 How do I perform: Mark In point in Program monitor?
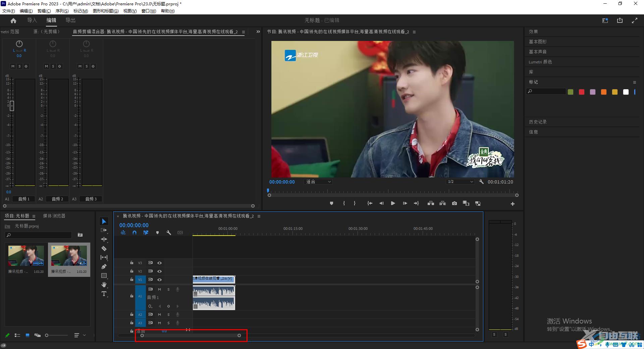coord(344,203)
